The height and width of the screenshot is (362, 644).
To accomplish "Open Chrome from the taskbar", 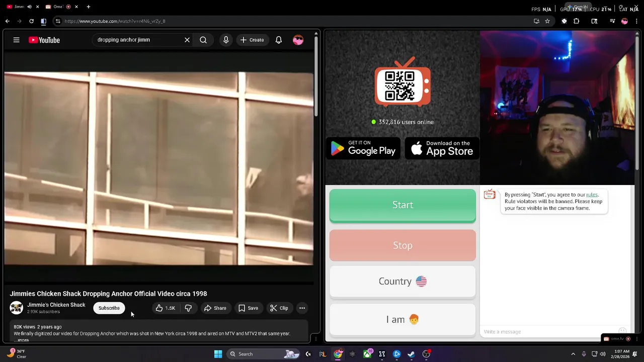I will point(338,354).
